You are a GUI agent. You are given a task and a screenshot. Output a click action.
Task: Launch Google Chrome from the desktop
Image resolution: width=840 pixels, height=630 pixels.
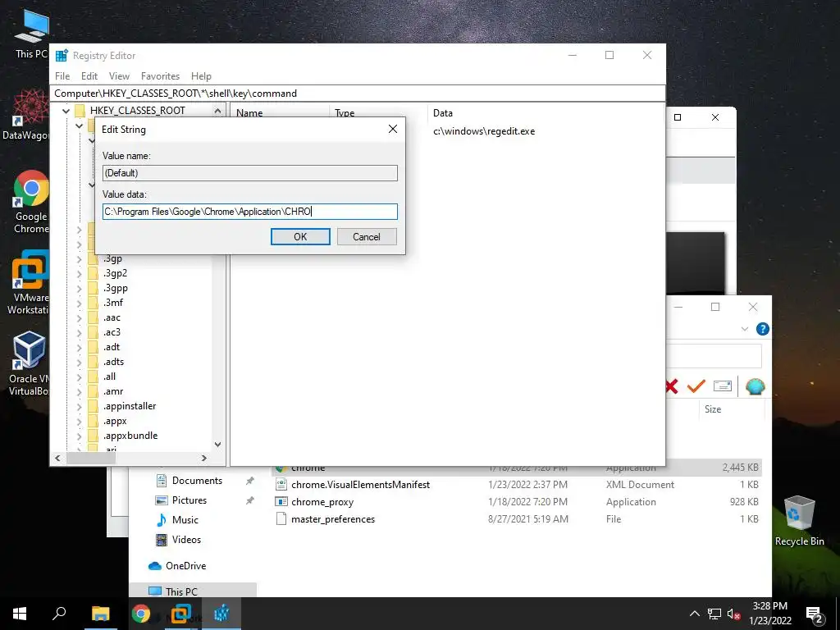[x=31, y=202]
